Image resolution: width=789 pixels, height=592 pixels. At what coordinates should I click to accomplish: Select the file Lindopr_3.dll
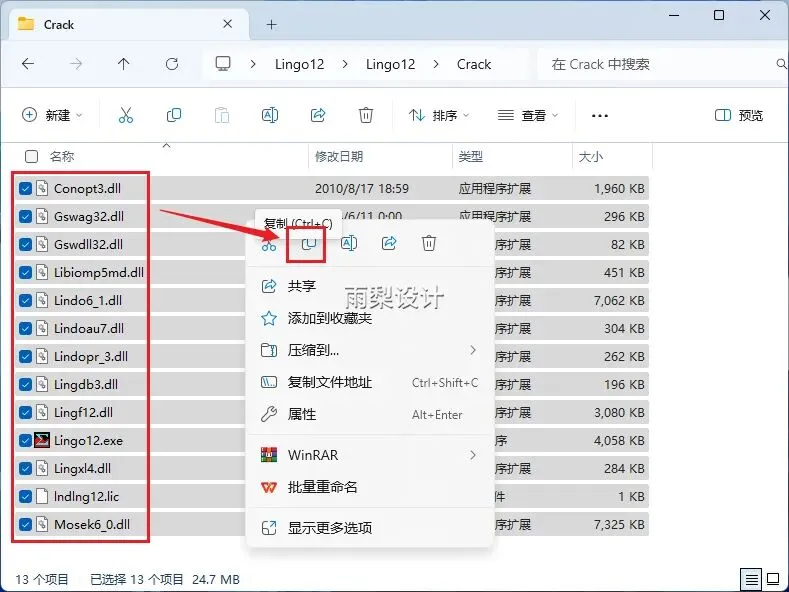(x=91, y=356)
